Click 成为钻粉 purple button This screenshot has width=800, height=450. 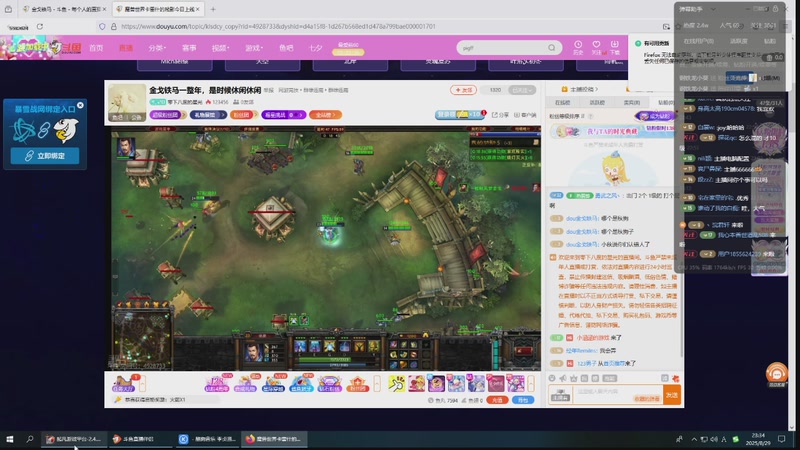[x=655, y=116]
